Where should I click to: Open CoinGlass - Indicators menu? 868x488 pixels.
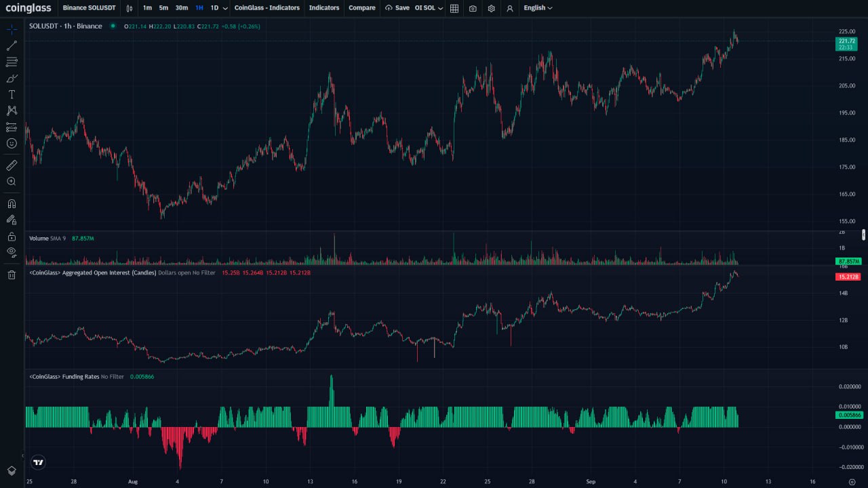pyautogui.click(x=267, y=8)
